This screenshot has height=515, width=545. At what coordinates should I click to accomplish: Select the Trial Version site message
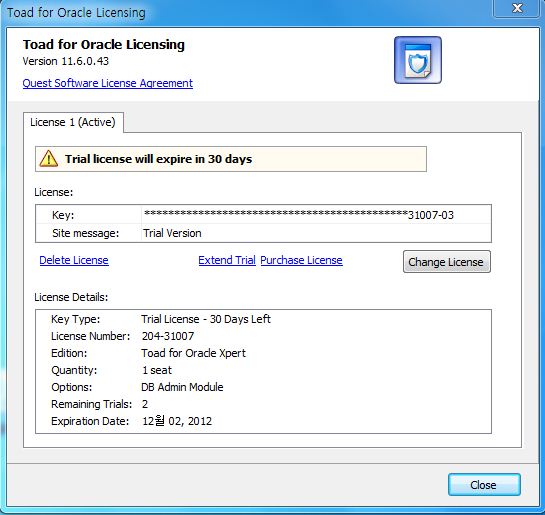pos(172,233)
